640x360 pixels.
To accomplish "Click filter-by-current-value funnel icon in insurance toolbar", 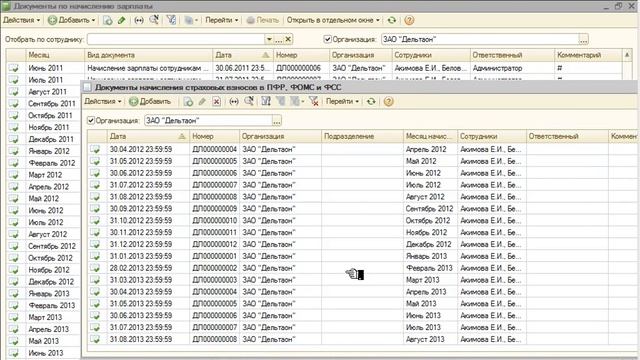I will (x=281, y=102).
